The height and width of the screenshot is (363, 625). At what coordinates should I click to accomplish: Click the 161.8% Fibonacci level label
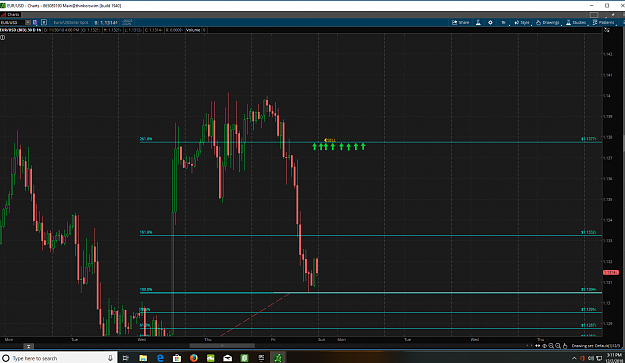145,232
